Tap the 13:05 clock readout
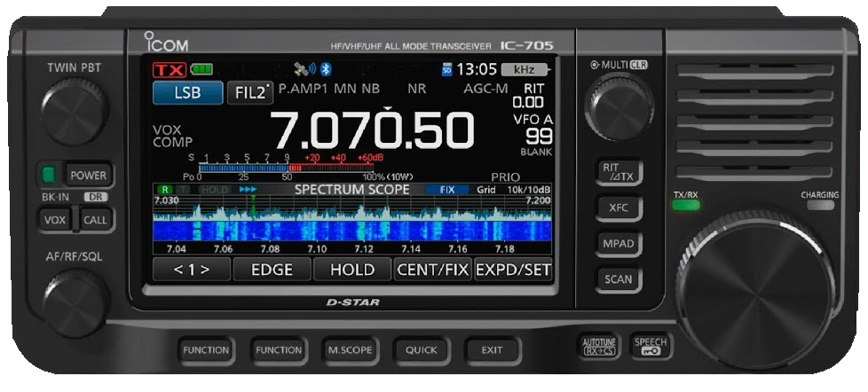 click(477, 70)
